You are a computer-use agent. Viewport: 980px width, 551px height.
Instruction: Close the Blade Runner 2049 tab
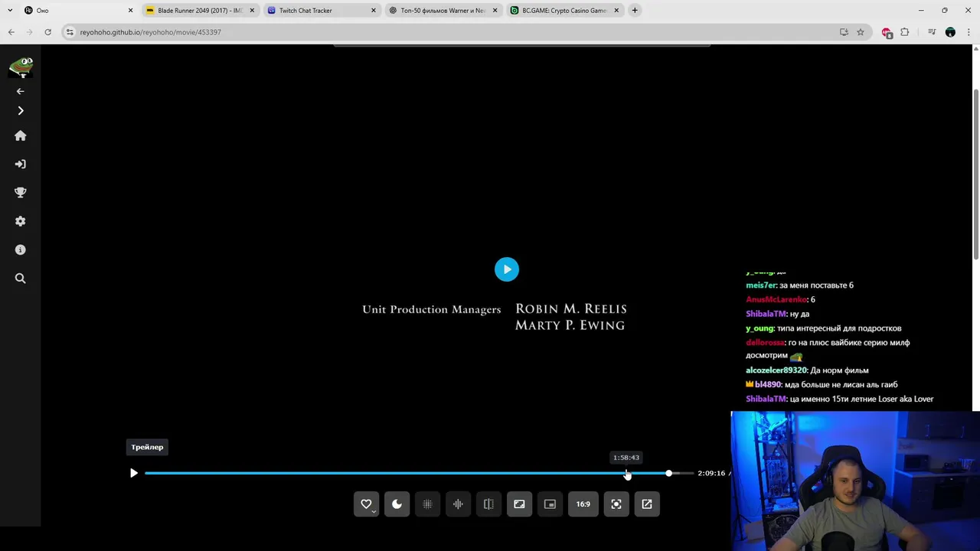tap(252, 11)
